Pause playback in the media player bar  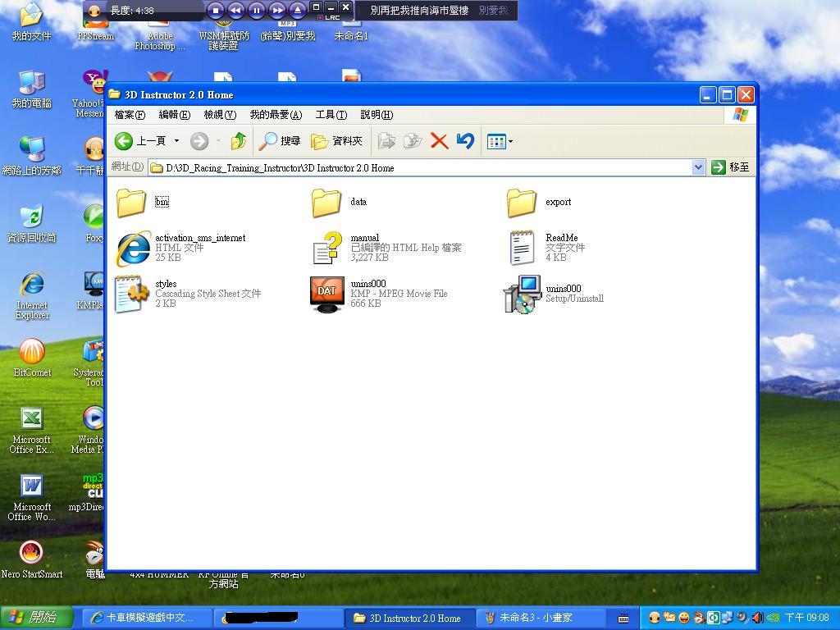[x=256, y=11]
